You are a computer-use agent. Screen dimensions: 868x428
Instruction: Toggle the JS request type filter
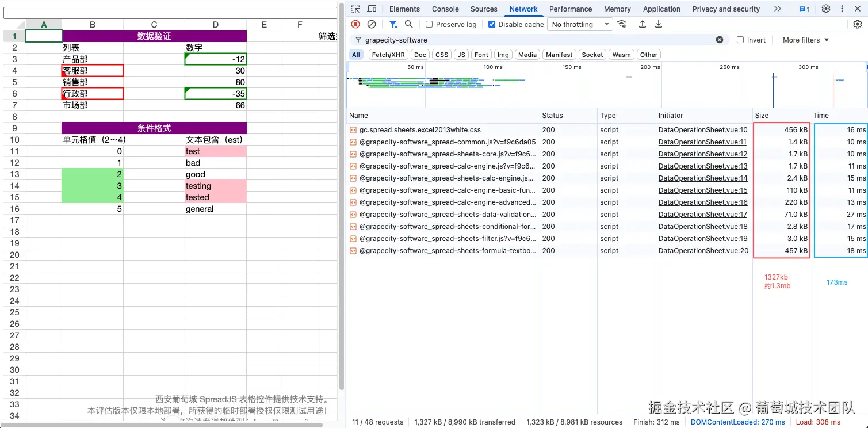point(461,55)
